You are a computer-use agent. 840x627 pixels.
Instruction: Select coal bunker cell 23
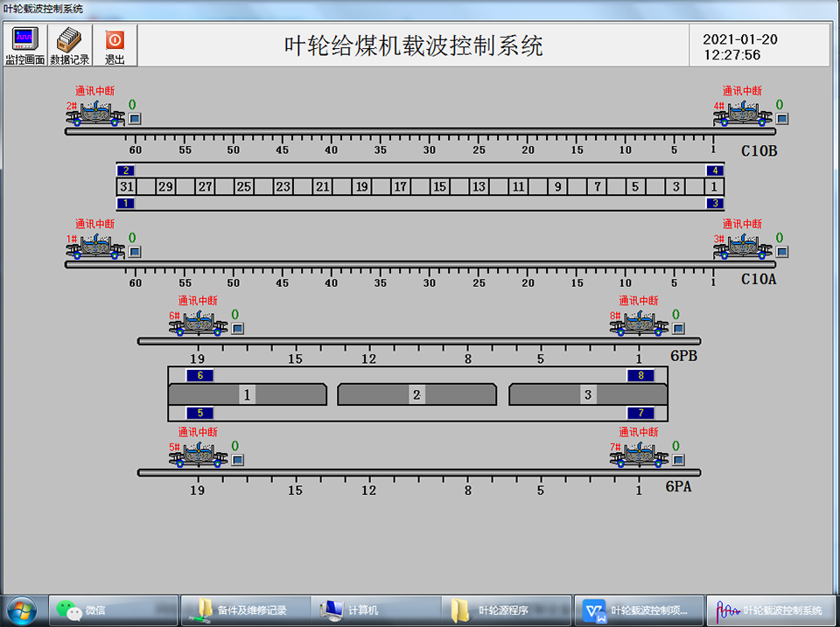tap(283, 186)
